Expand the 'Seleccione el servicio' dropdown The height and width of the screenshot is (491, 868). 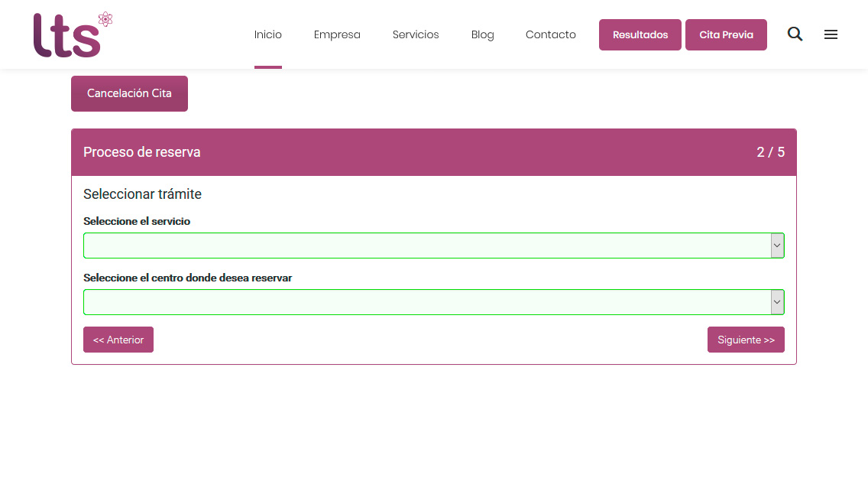click(433, 245)
